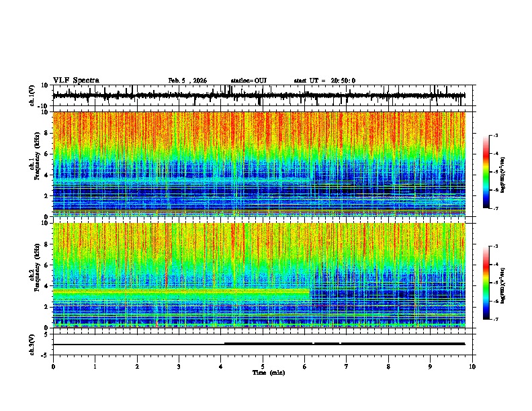
Task: Click the "VLF Spectra" plot title
Action: click(76, 80)
